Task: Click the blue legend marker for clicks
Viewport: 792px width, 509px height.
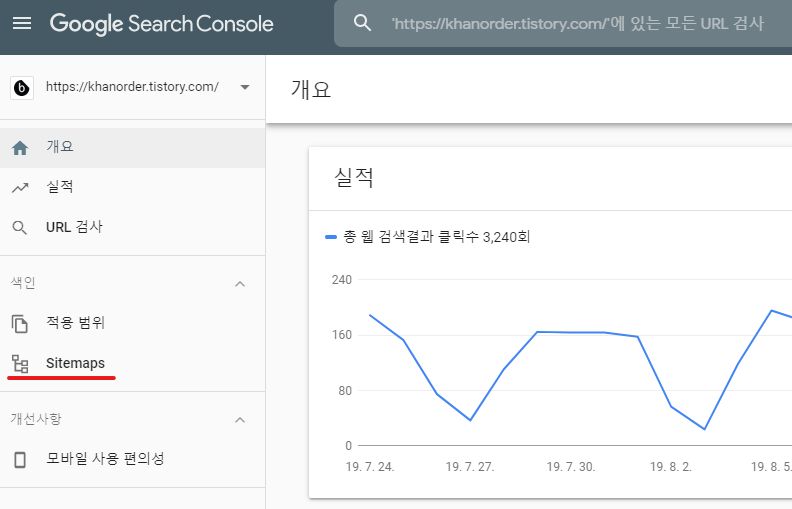Action: pyautogui.click(x=331, y=237)
